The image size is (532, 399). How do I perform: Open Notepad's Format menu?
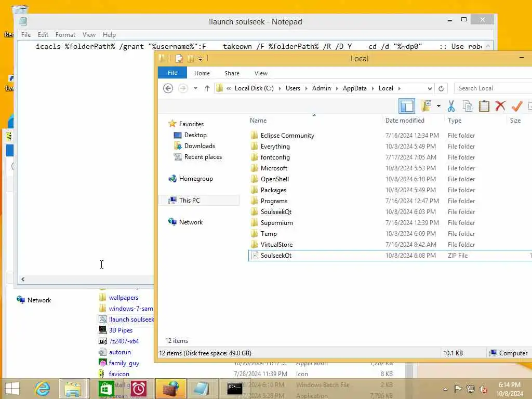(x=65, y=35)
